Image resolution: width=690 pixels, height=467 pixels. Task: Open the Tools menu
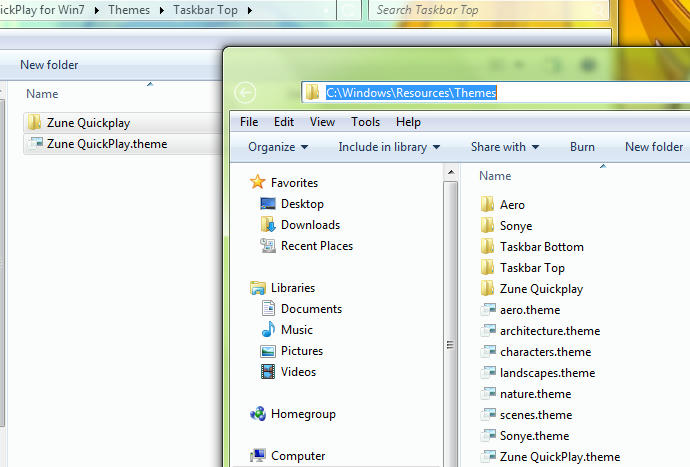365,122
